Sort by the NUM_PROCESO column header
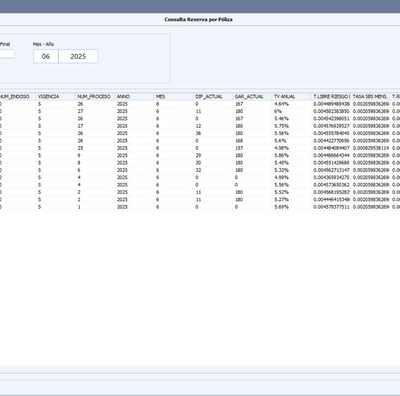 (95, 97)
